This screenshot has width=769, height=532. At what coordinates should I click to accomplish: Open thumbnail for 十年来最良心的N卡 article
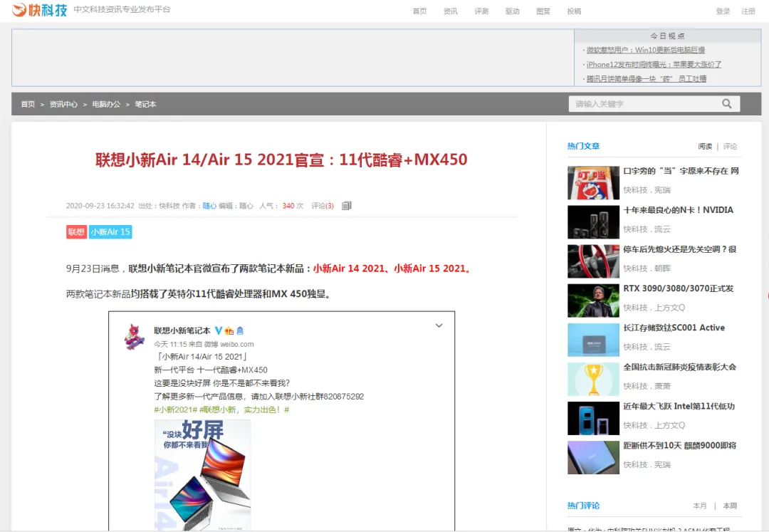pyautogui.click(x=593, y=222)
